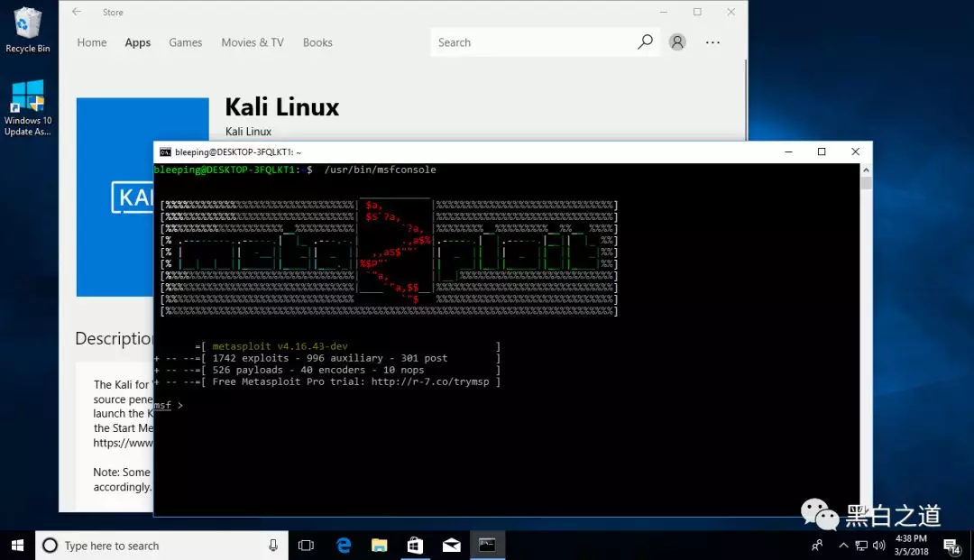Click the speaker icon to adjust volume
The image size is (974, 560).
(879, 545)
